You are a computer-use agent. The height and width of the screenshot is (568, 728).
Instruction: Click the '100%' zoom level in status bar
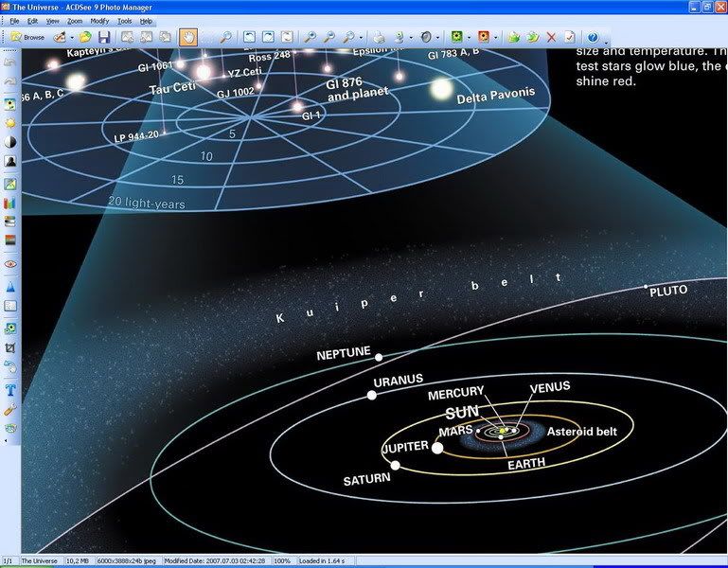coord(282,561)
